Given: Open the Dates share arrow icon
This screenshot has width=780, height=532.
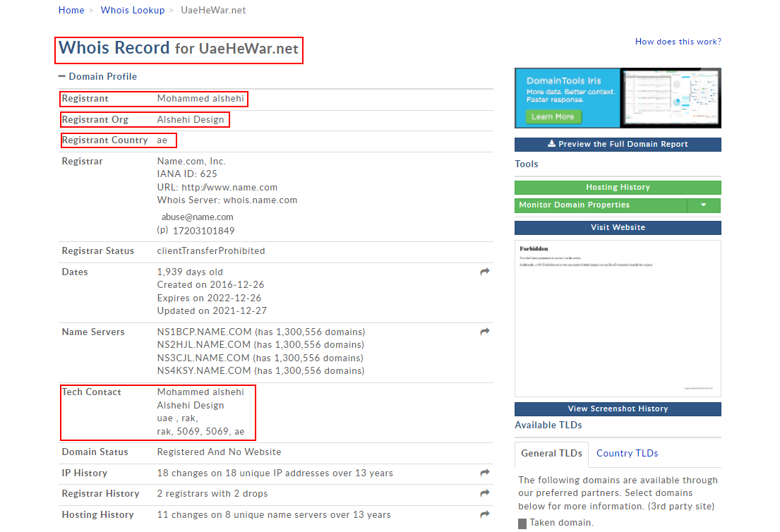Looking at the screenshot, I should [484, 272].
